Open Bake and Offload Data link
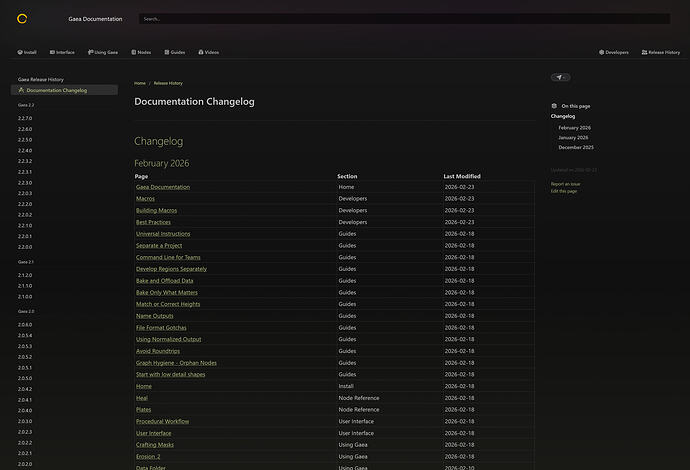 pos(165,281)
